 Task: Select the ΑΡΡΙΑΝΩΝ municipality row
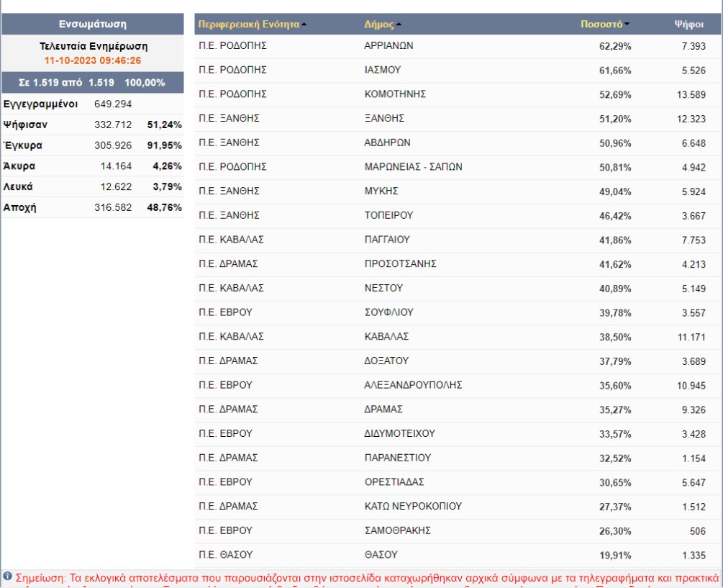pyautogui.click(x=388, y=46)
